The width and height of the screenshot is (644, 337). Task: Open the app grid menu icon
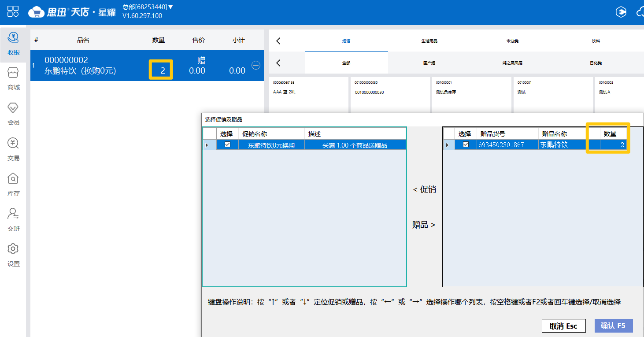pyautogui.click(x=13, y=11)
